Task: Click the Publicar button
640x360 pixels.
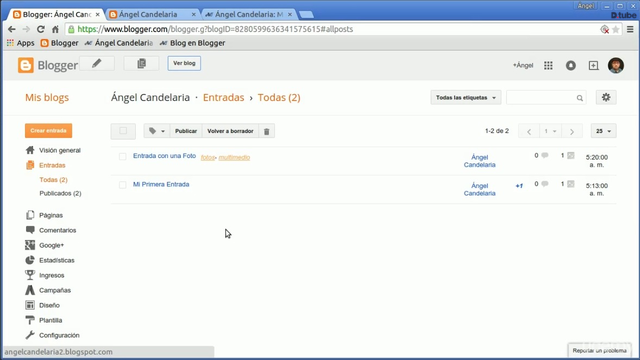Action: tap(186, 131)
